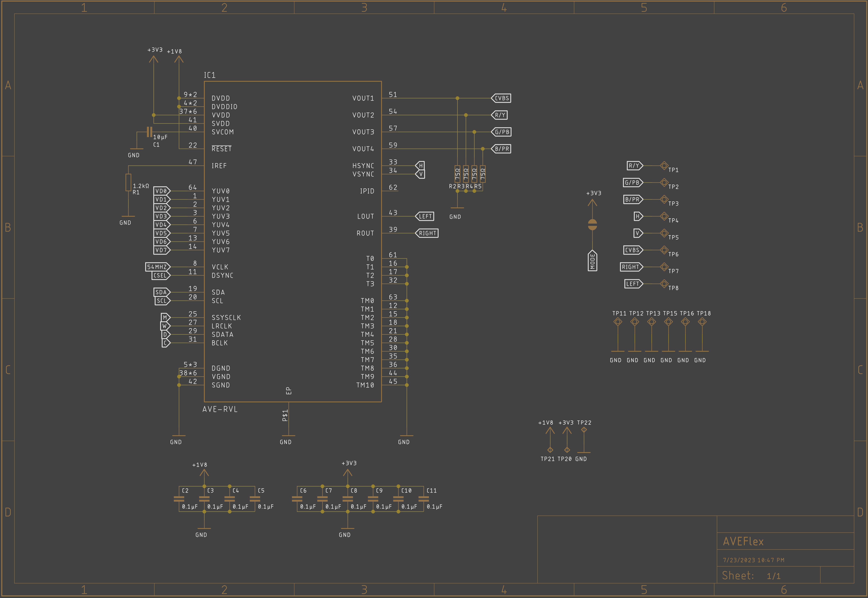The height and width of the screenshot is (598, 868).
Task: Select the TP18 ground test point symbol
Action: (x=702, y=322)
